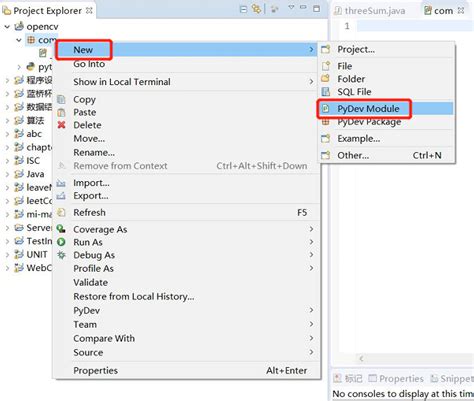The width and height of the screenshot is (474, 401).
Task: Click the PyDev Package icon
Action: (325, 122)
